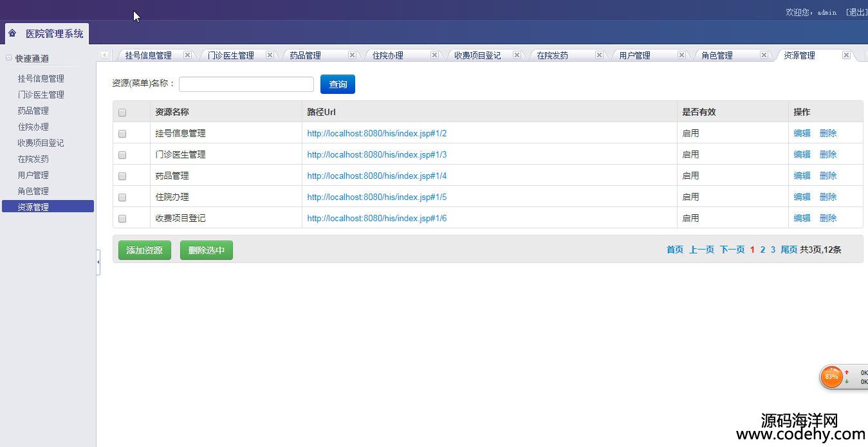Check the box for 门诊医生管理 row
The width and height of the screenshot is (868, 447).
(122, 155)
